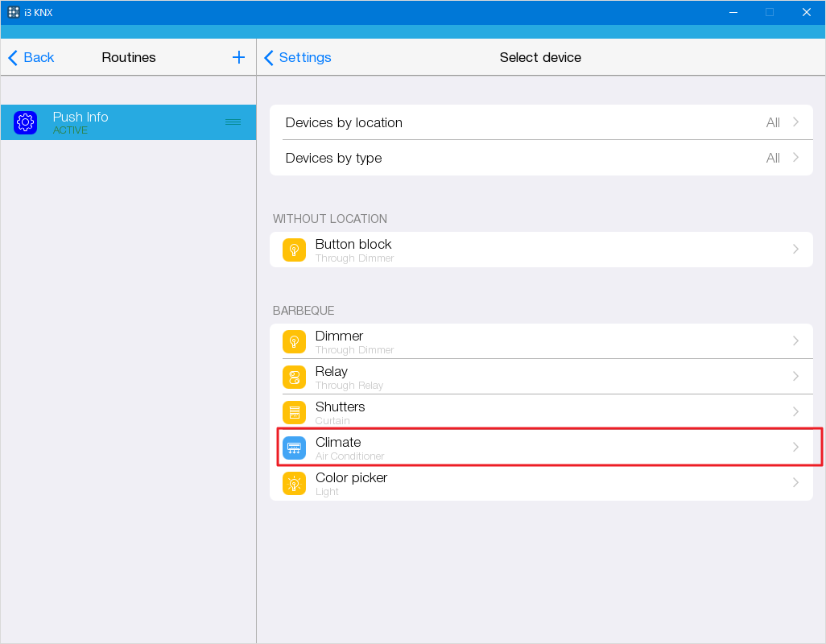Go back using the Back button
The width and height of the screenshot is (826, 644).
tap(31, 57)
